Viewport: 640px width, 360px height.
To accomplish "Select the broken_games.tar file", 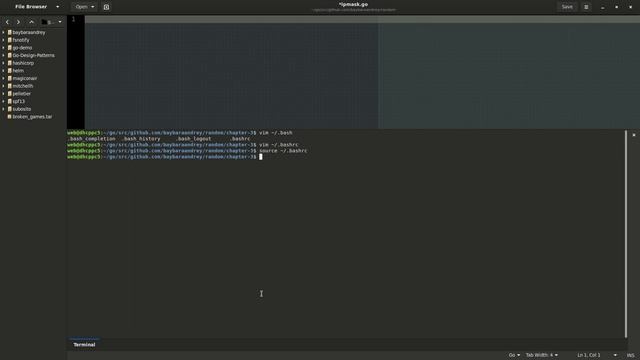I will [32, 117].
